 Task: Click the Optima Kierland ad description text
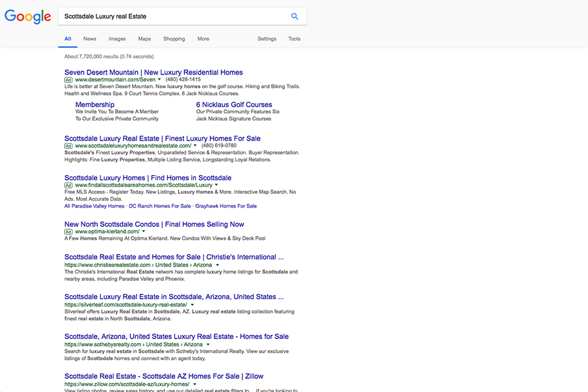(165, 238)
